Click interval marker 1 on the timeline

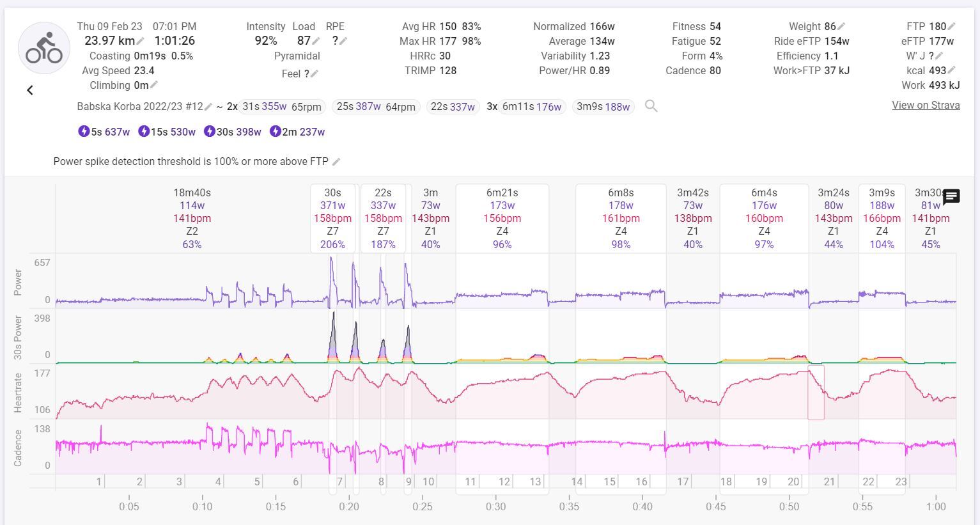pyautogui.click(x=99, y=482)
